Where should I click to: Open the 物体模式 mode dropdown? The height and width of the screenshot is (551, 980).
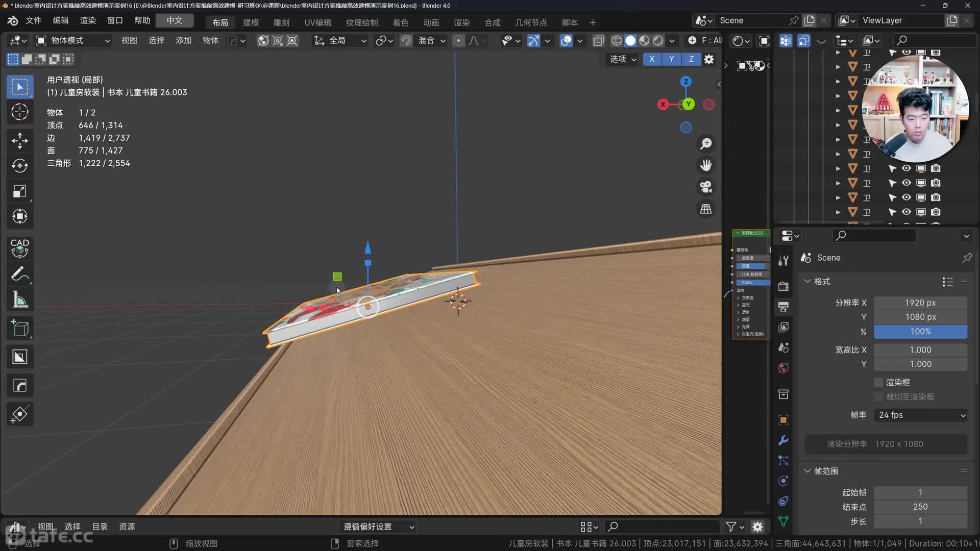pyautogui.click(x=72, y=40)
